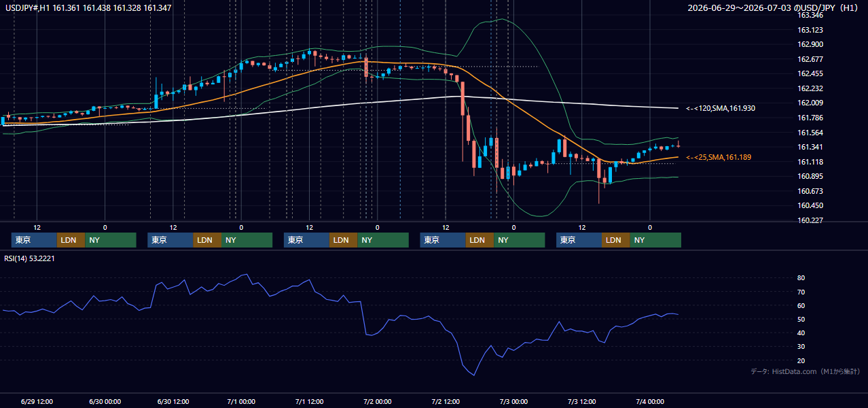868x408 pixels.
Task: Select the RSI(14) 53.2221 indicator title
Action: (x=29, y=258)
